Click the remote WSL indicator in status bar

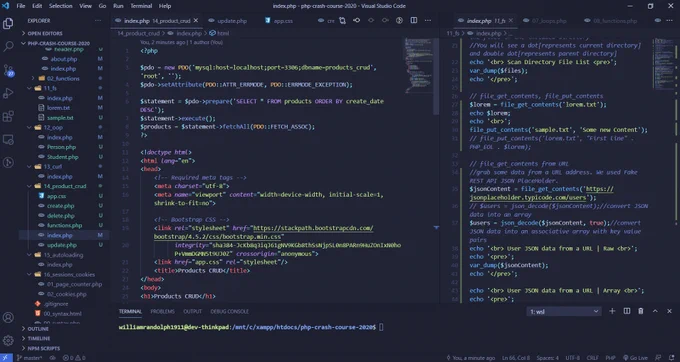6,358
